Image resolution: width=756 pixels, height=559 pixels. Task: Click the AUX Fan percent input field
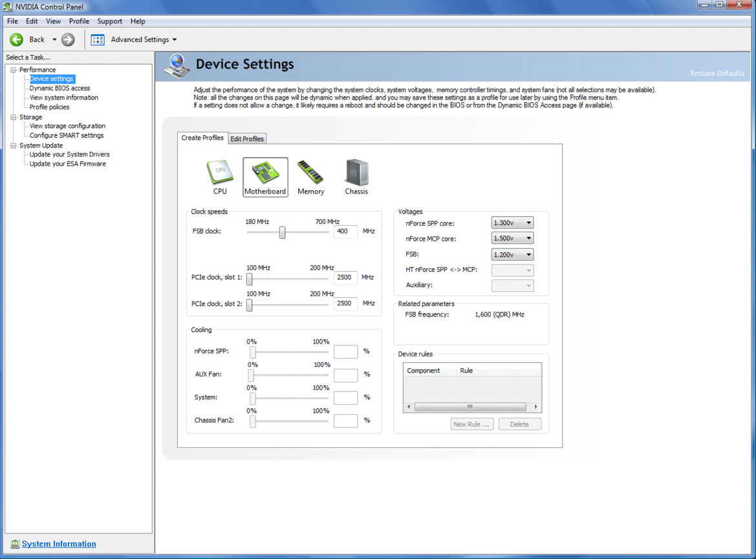pyautogui.click(x=346, y=375)
